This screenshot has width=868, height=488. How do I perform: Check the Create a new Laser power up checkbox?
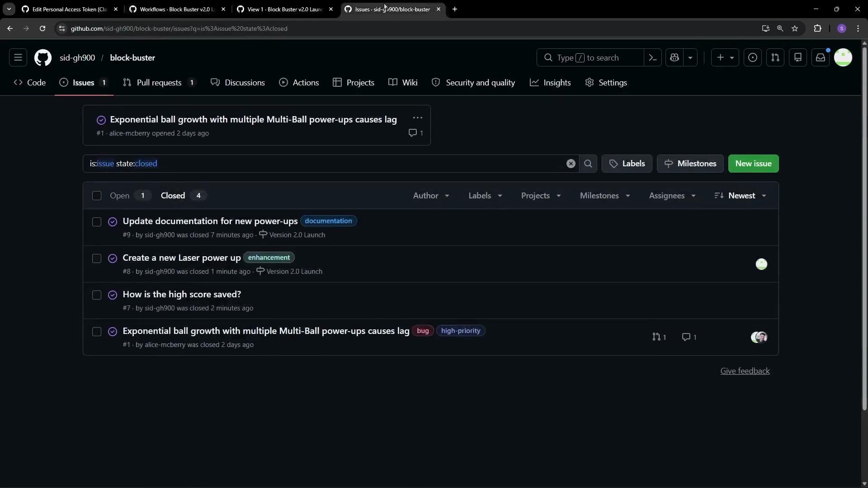click(97, 258)
